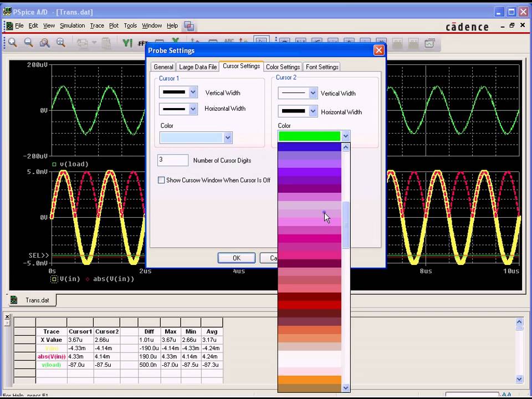
Task: Click the color list scroll down arrow
Action: point(345,387)
